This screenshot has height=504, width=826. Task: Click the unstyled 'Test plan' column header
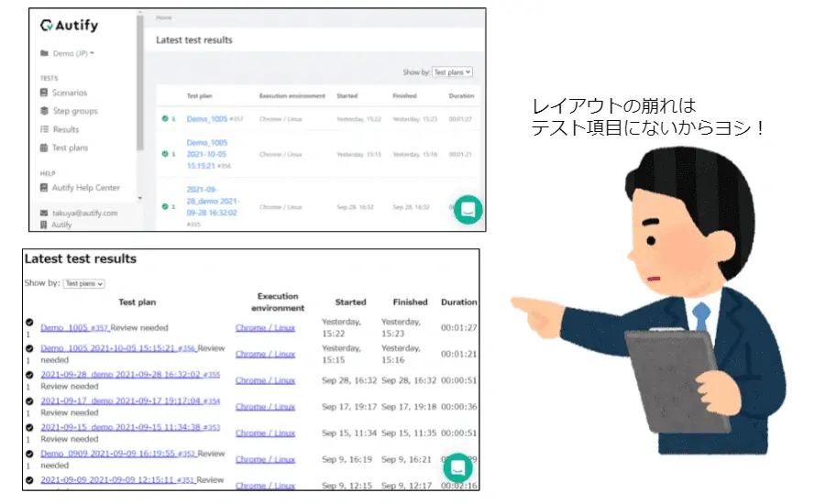(137, 302)
